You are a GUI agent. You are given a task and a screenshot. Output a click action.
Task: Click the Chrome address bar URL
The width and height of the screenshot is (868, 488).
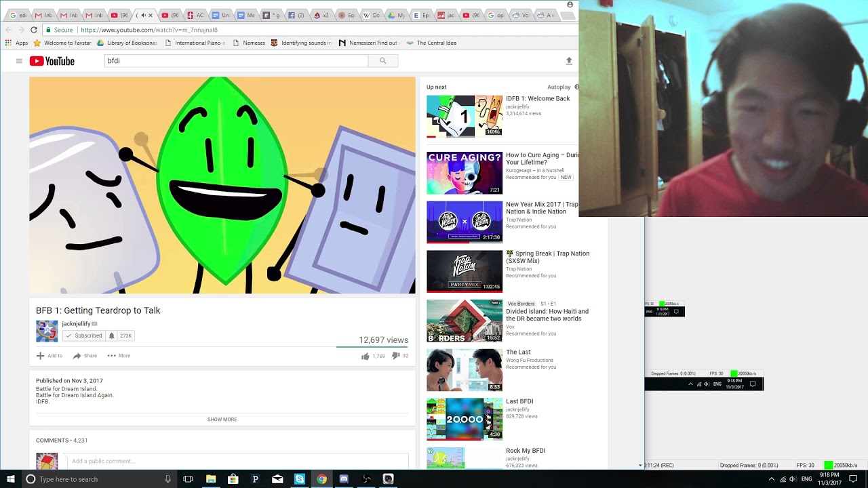(x=149, y=30)
